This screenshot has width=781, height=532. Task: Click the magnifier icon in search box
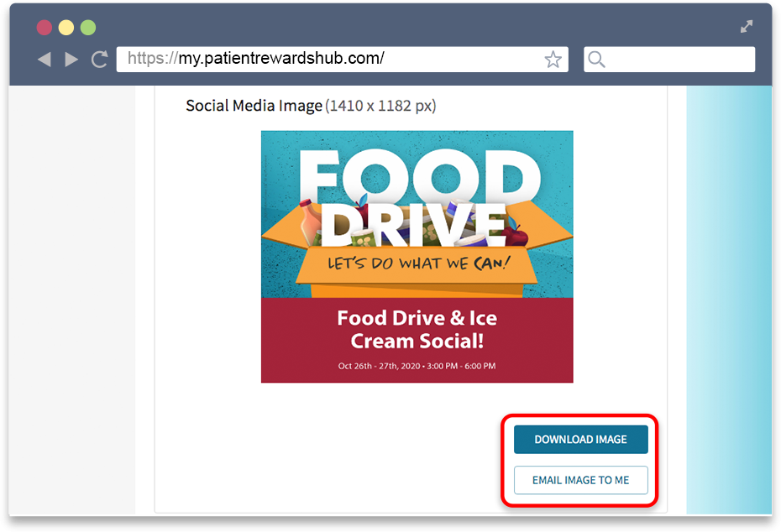pos(596,60)
